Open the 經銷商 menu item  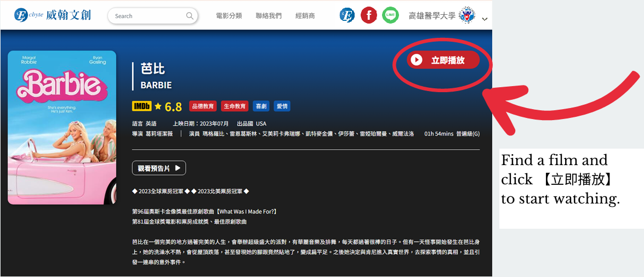coord(305,16)
